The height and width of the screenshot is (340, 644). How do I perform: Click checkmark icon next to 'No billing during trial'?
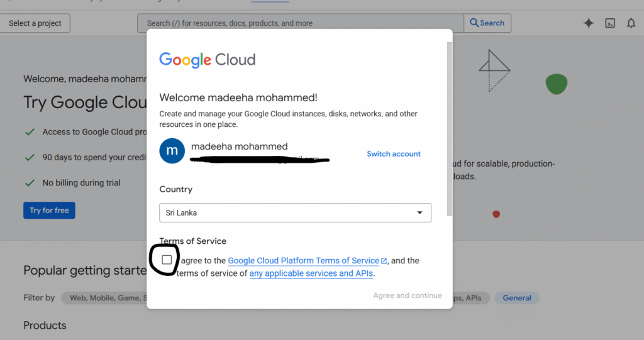(29, 183)
